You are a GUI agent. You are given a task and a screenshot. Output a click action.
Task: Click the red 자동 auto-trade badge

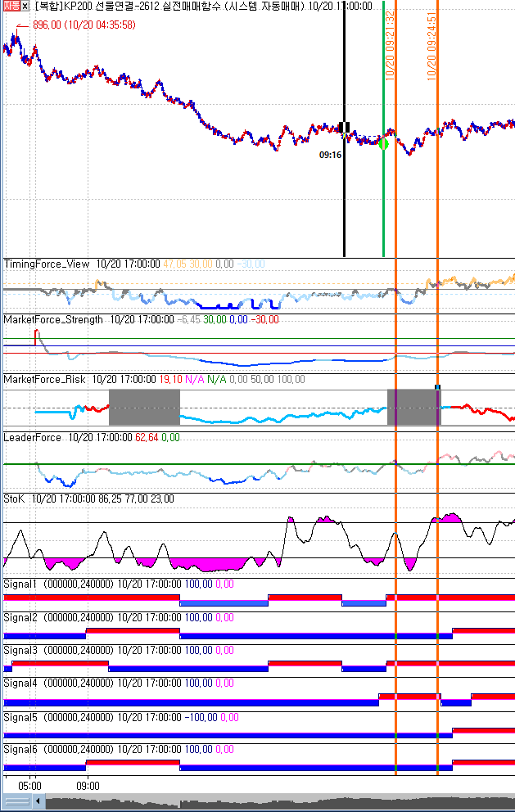[11, 7]
